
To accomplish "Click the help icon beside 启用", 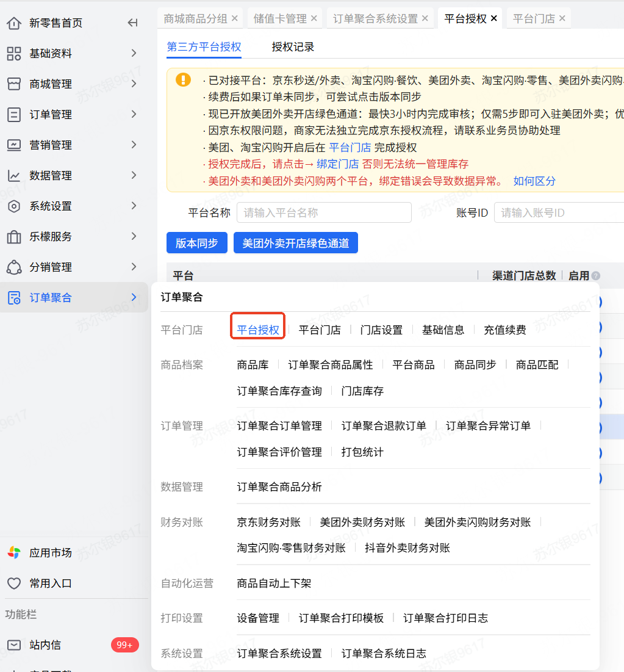I will (596, 275).
